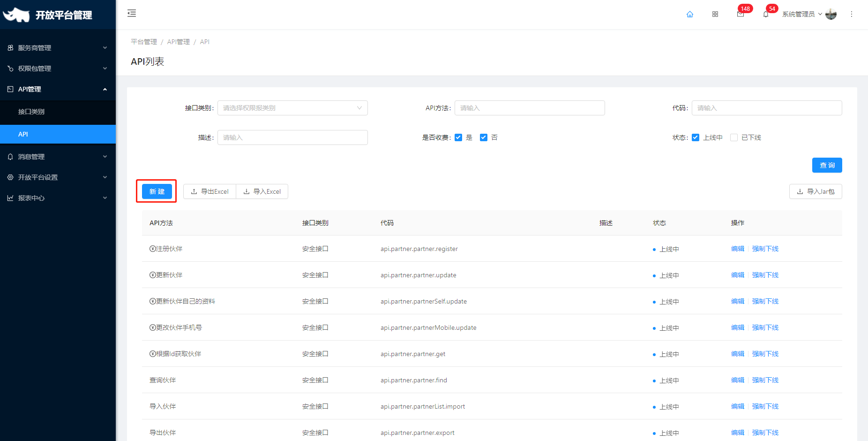The image size is (868, 441).
Task: Open the 系统管理员 user dropdown
Action: point(802,14)
